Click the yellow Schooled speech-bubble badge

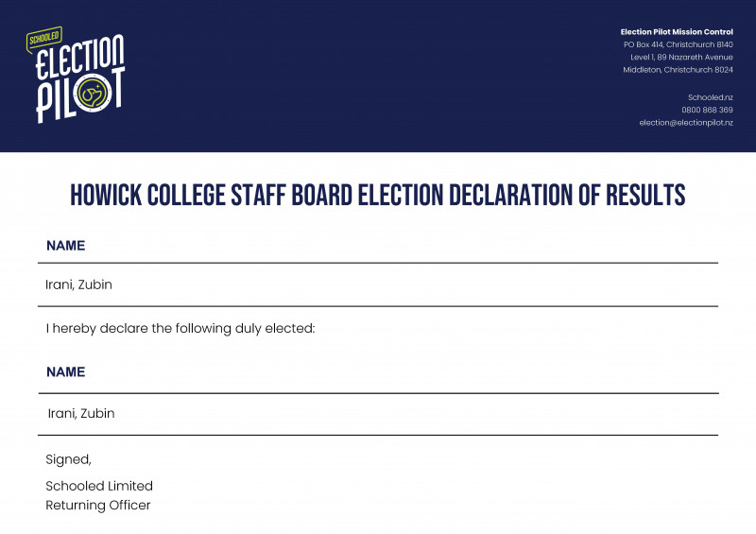point(43,39)
